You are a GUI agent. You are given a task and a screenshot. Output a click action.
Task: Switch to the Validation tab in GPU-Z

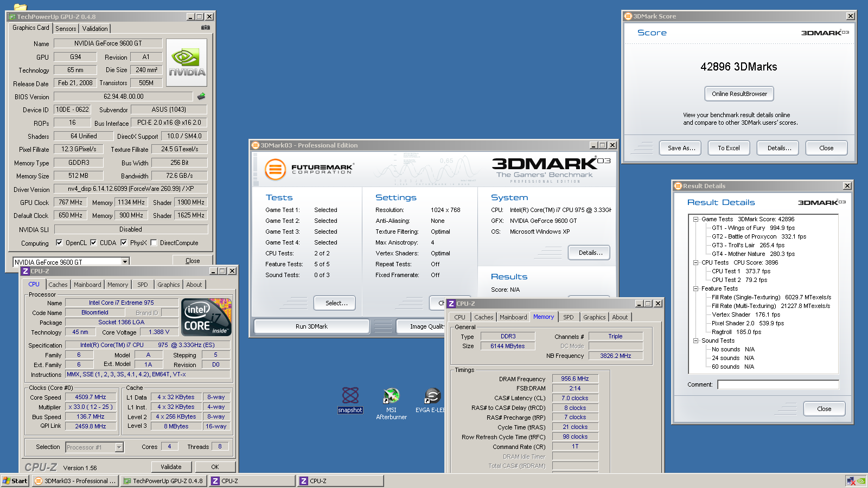coord(95,29)
